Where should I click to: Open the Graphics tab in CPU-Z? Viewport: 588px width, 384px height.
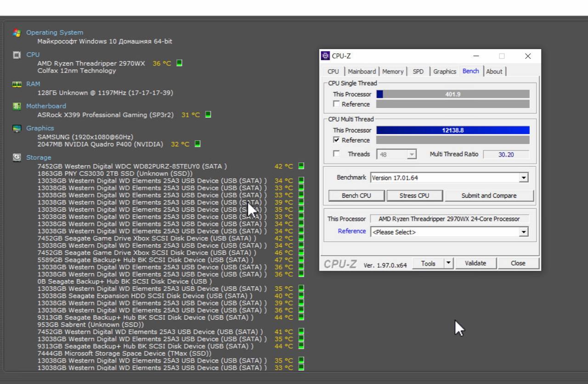(x=445, y=72)
